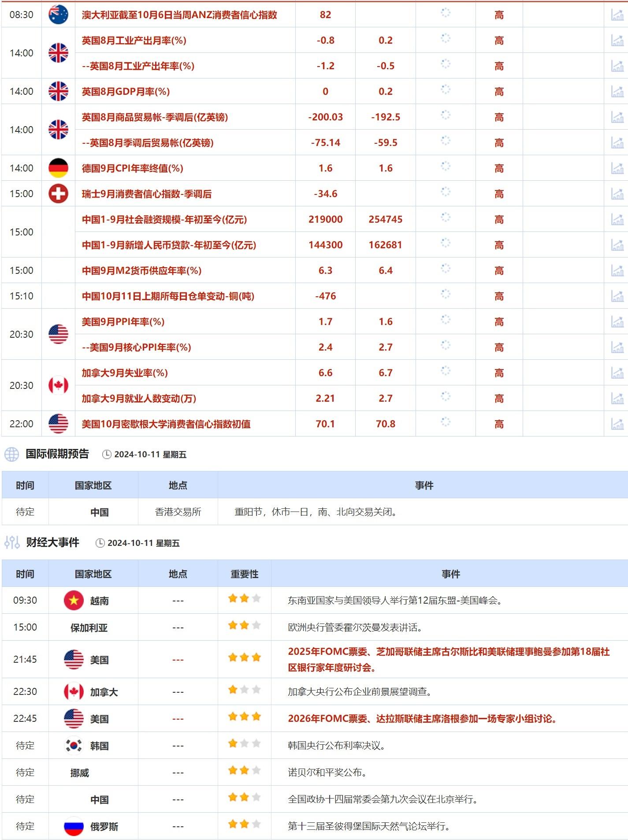Open chart icon for UK August GDP monthly rate
The height and width of the screenshot is (840, 628).
click(617, 92)
